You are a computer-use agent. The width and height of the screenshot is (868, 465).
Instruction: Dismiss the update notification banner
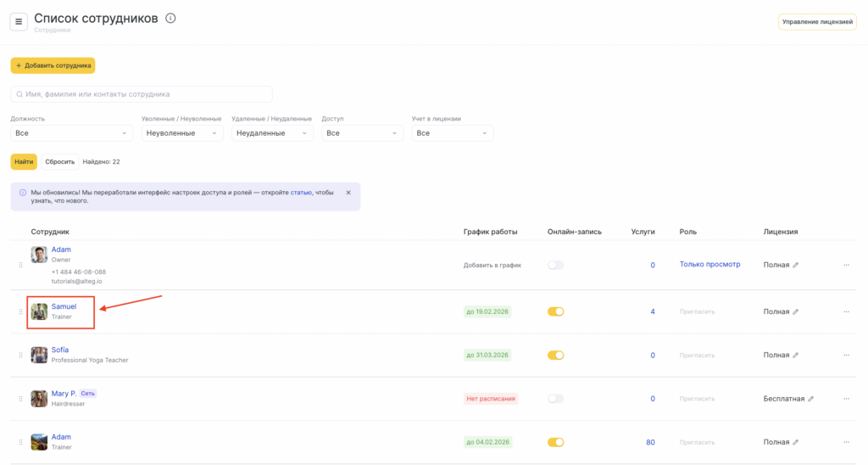(348, 193)
